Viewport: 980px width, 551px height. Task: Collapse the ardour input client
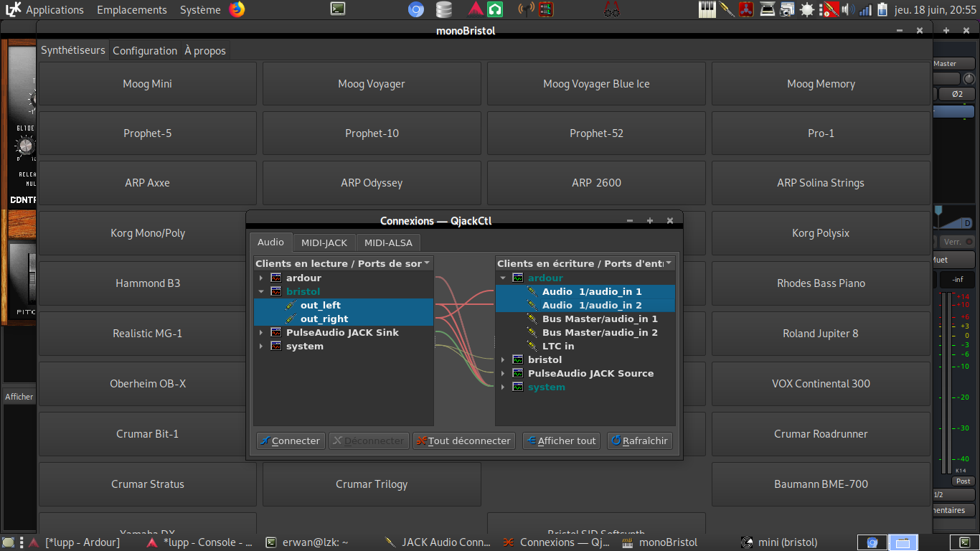pos(503,278)
